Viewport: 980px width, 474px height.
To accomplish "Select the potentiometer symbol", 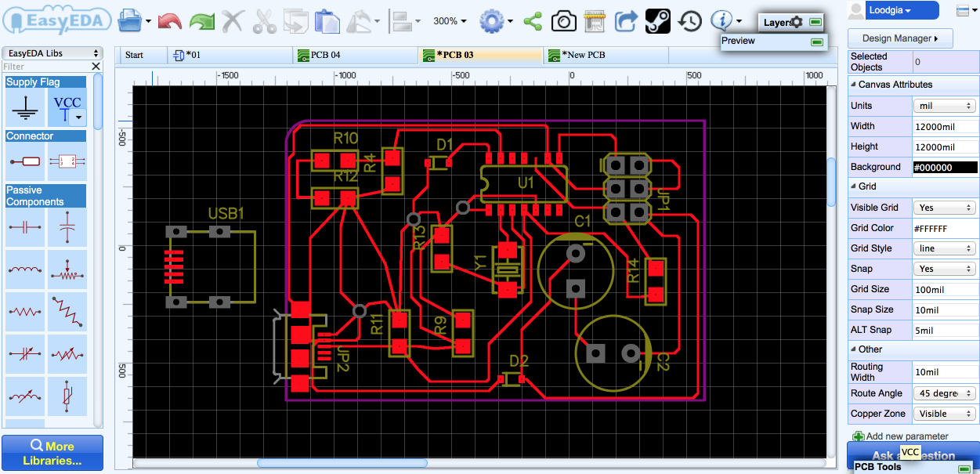I will click(67, 269).
